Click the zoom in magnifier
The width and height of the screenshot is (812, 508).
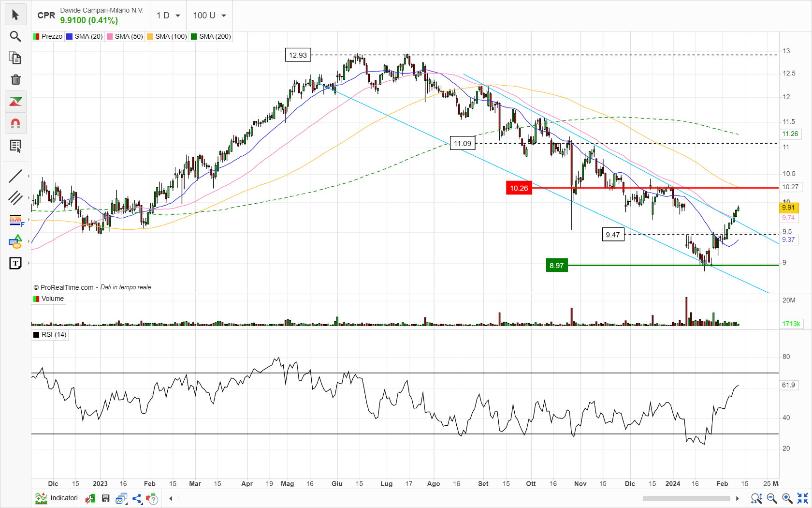[x=787, y=498]
